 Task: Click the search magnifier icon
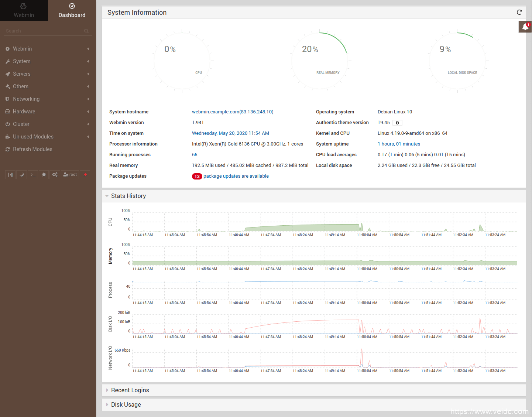pyautogui.click(x=86, y=31)
